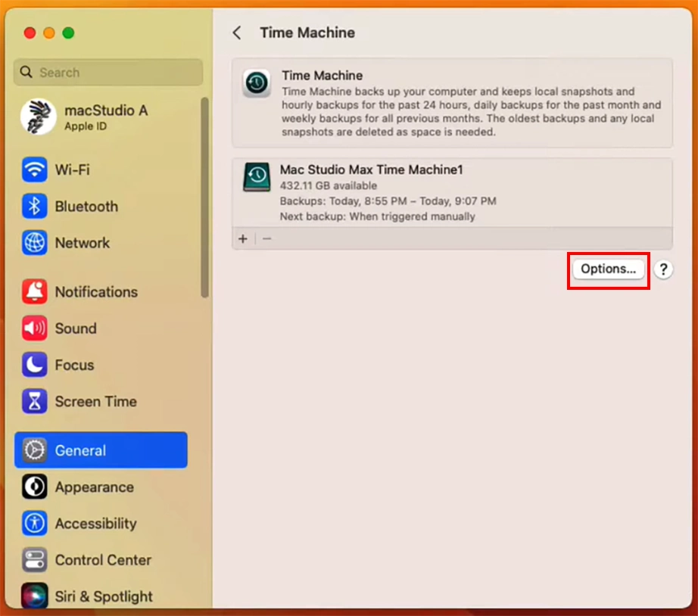Screen dimensions: 698x616
Task: Click the 432.11 GB available text
Action: [329, 185]
